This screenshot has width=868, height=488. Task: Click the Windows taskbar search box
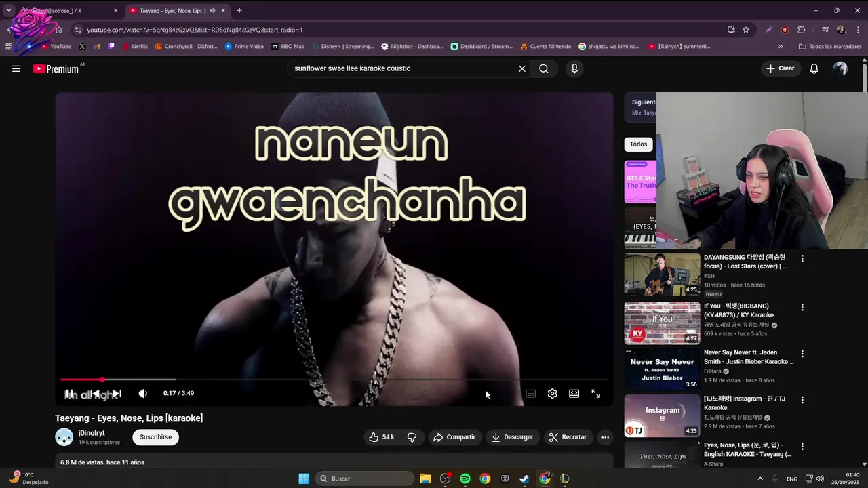366,479
